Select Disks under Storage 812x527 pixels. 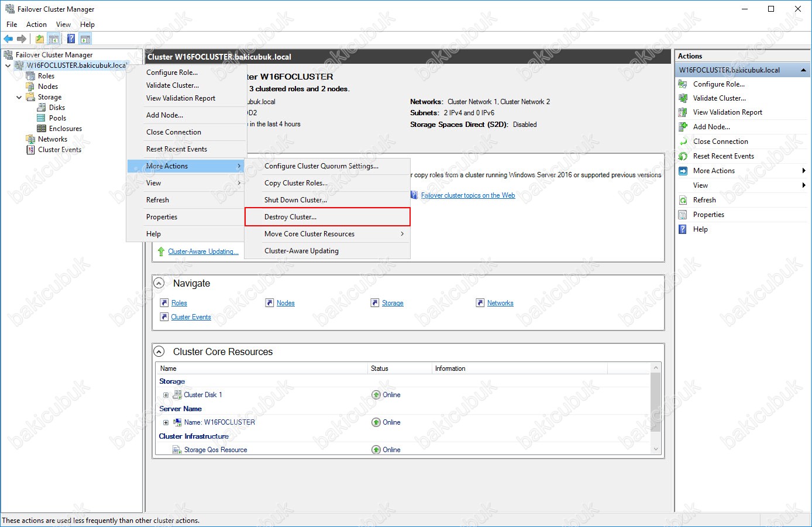point(57,108)
